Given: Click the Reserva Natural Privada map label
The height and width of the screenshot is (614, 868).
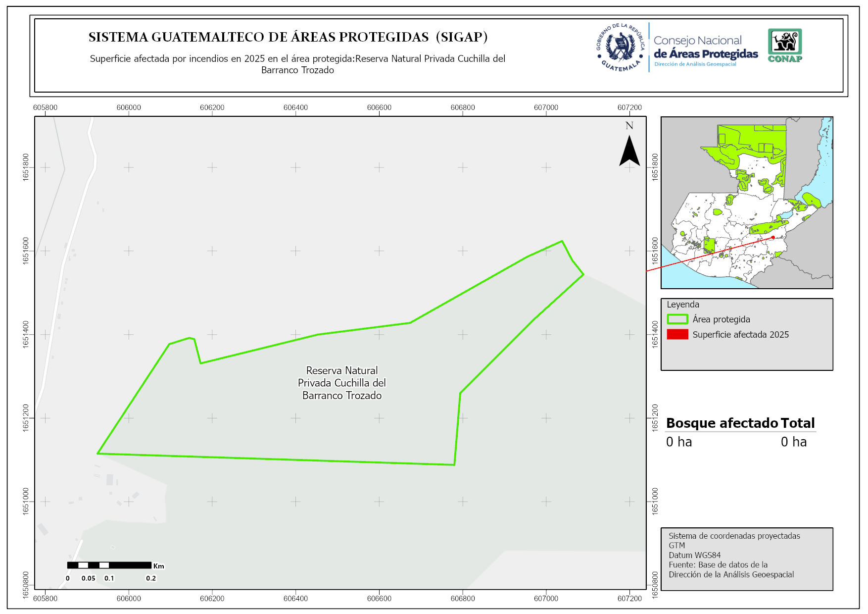Looking at the screenshot, I should tap(341, 383).
